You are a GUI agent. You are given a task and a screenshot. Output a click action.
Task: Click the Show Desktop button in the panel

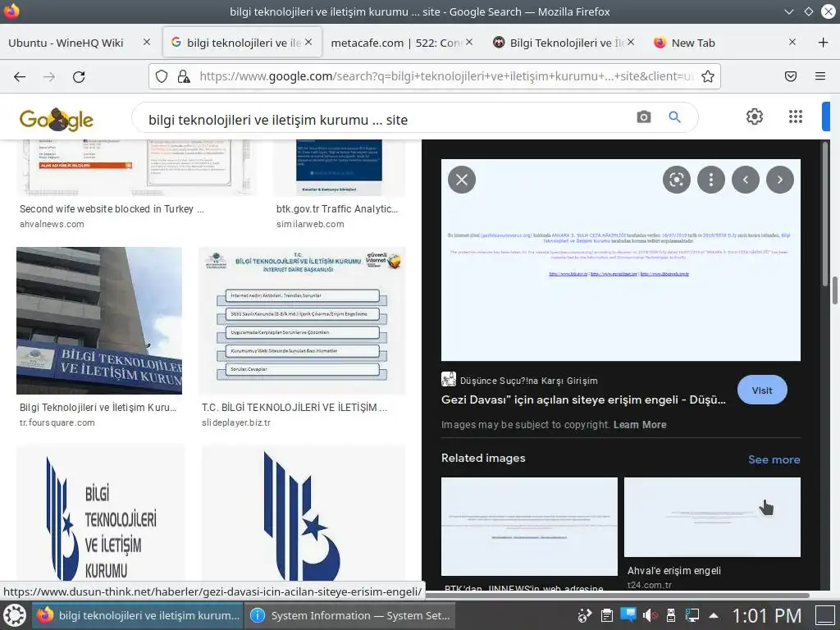[x=825, y=615]
